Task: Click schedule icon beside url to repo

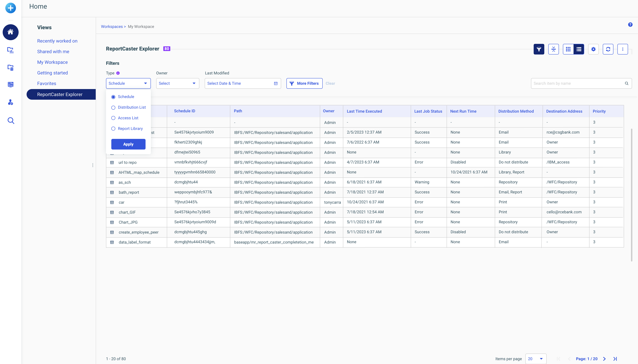Action: 112,162
